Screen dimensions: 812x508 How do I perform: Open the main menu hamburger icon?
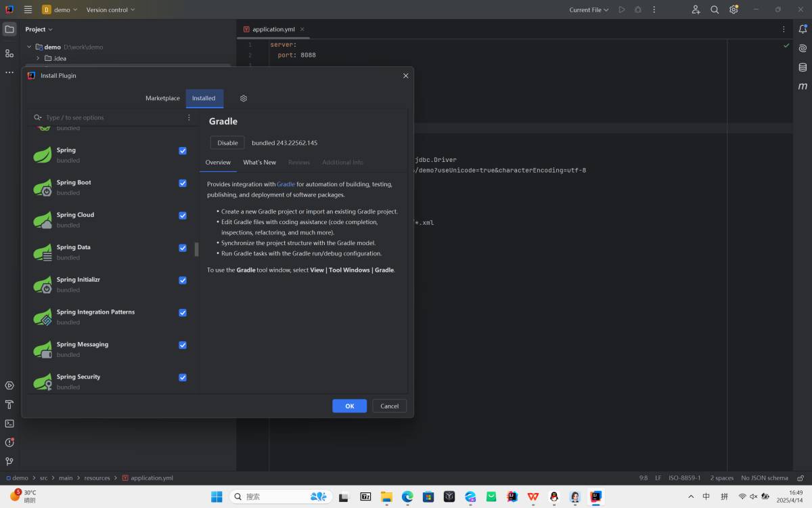(x=28, y=9)
